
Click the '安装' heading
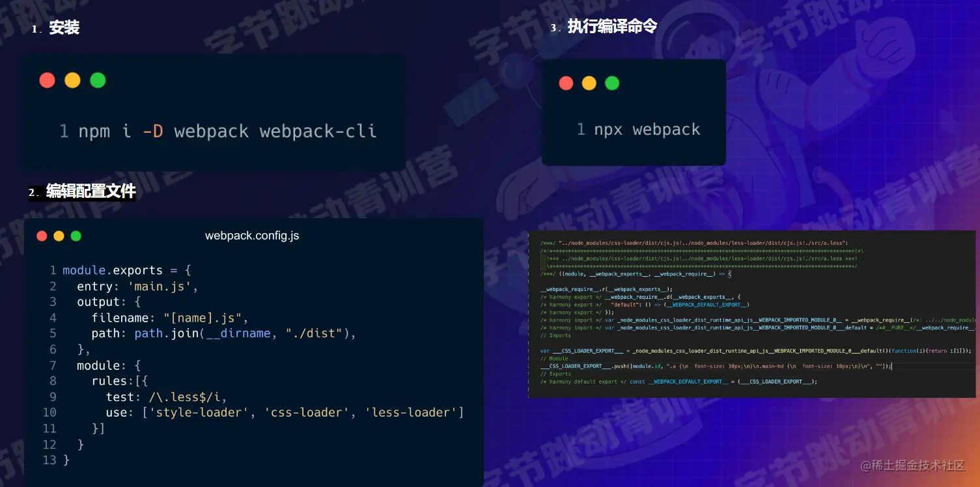(x=64, y=28)
